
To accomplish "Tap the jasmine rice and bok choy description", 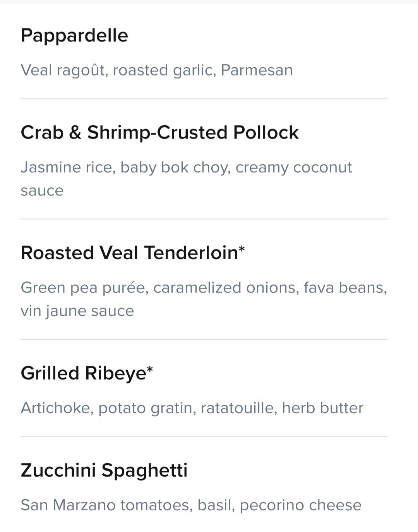I will pyautogui.click(x=186, y=179).
